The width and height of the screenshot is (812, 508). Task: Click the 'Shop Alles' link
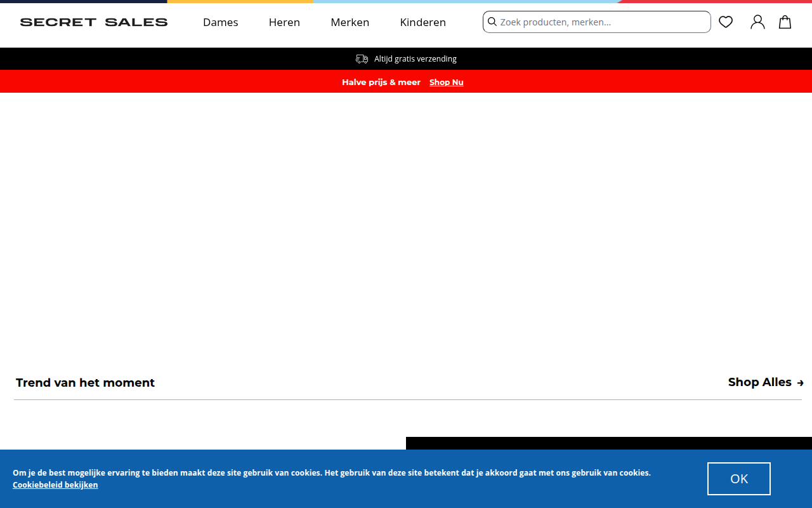pos(766,382)
